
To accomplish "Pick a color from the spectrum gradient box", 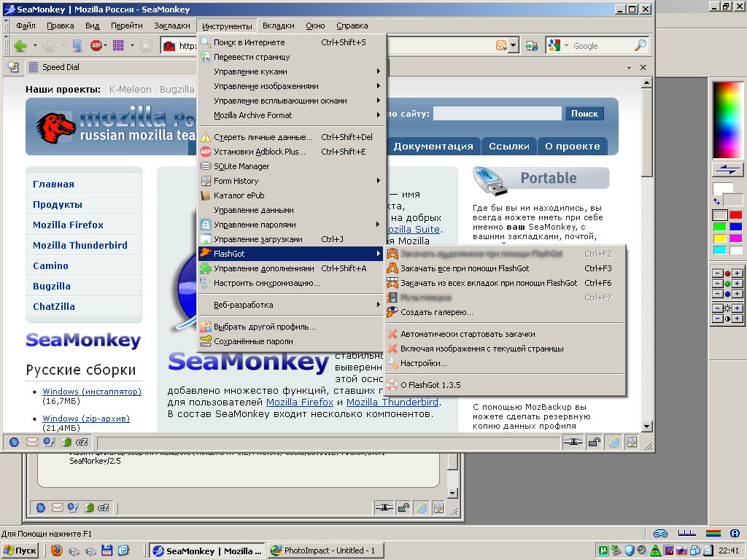I will [x=727, y=120].
